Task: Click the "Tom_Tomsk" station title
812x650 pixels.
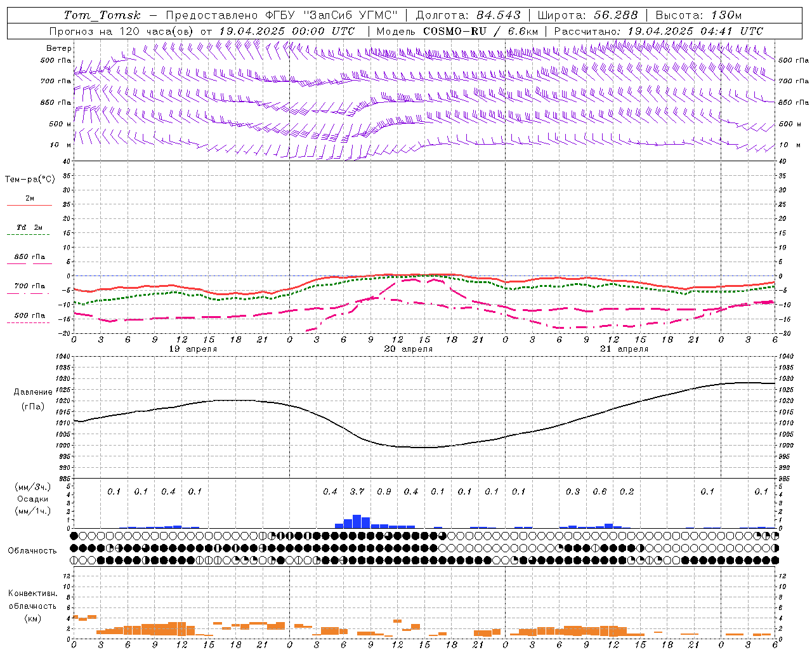Action: click(102, 15)
